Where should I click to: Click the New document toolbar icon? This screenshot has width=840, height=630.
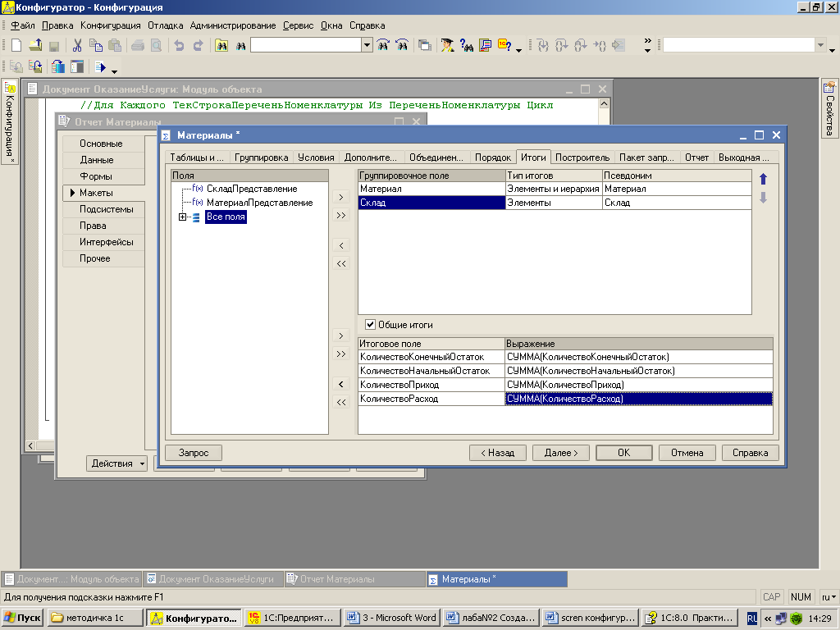click(16, 46)
